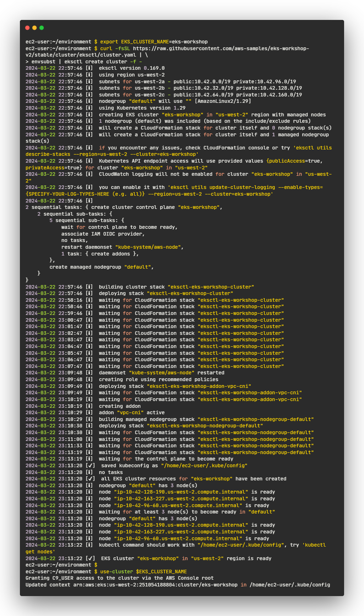Click the '5 sequential sub-tasks: {' line
Image resolution: width=364 pixels, height=616 pixels.
click(x=87, y=220)
